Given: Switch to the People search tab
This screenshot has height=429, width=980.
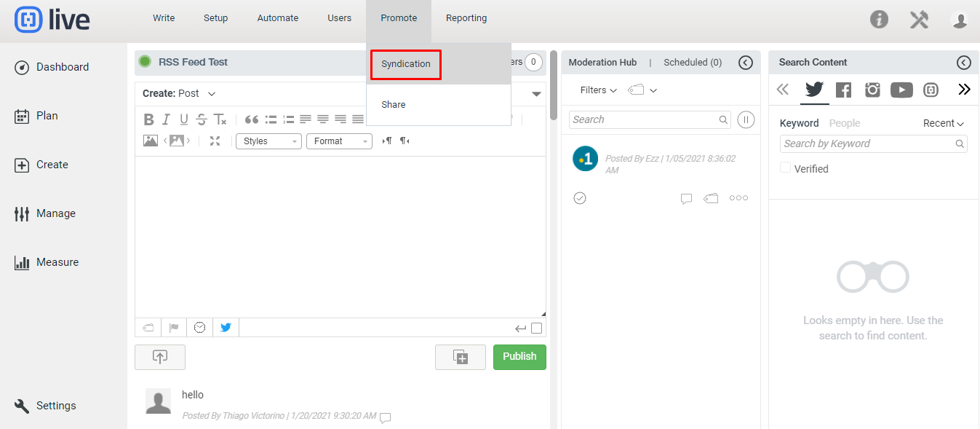Looking at the screenshot, I should click(x=845, y=123).
